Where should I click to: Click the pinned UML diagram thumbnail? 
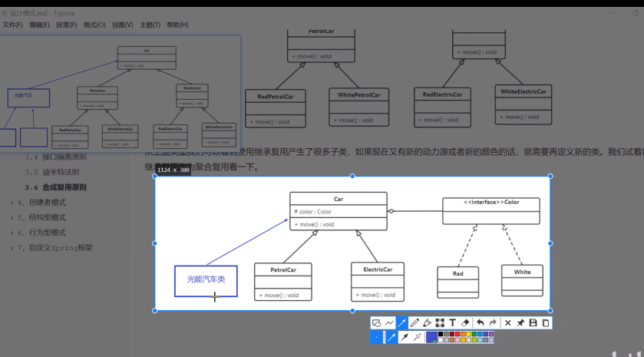tap(120, 94)
